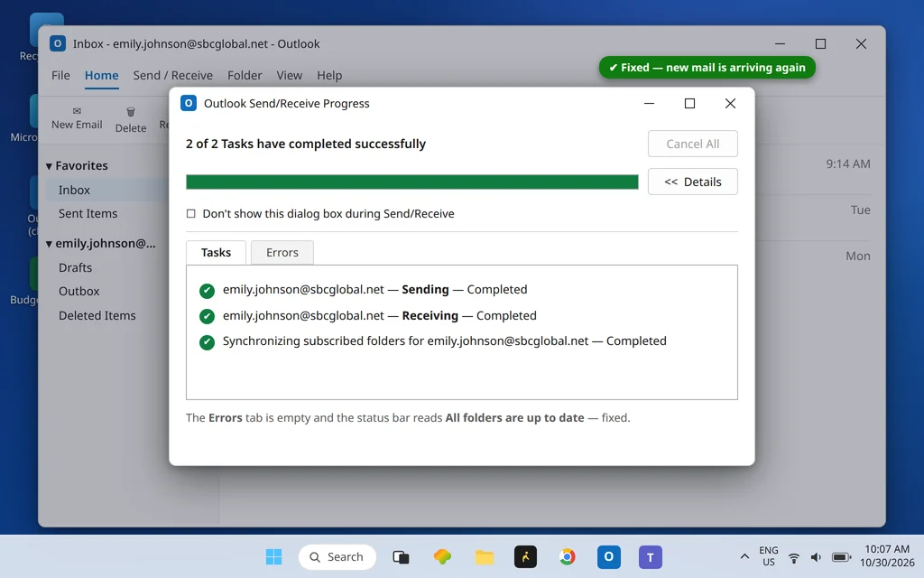Collapse the dialog with the Details button

[x=692, y=182]
